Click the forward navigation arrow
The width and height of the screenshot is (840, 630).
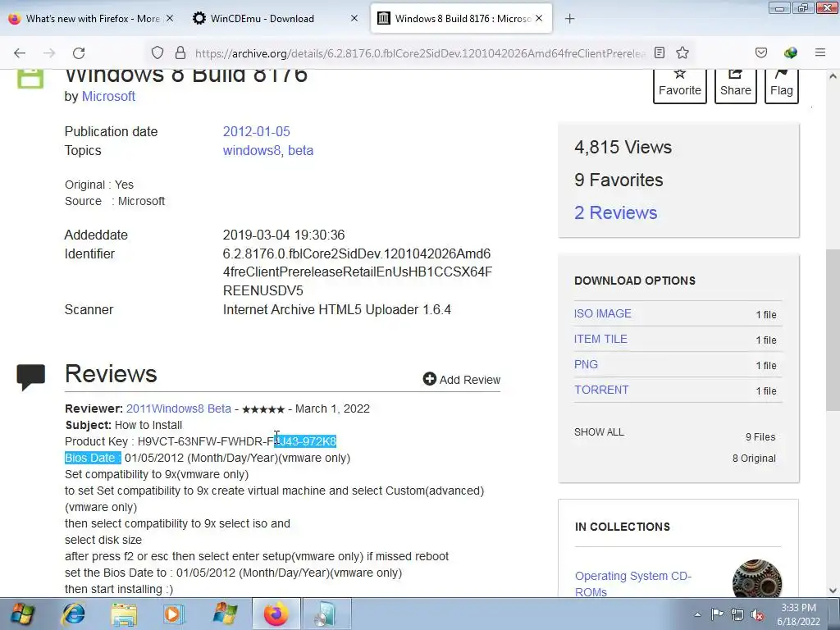[x=49, y=53]
